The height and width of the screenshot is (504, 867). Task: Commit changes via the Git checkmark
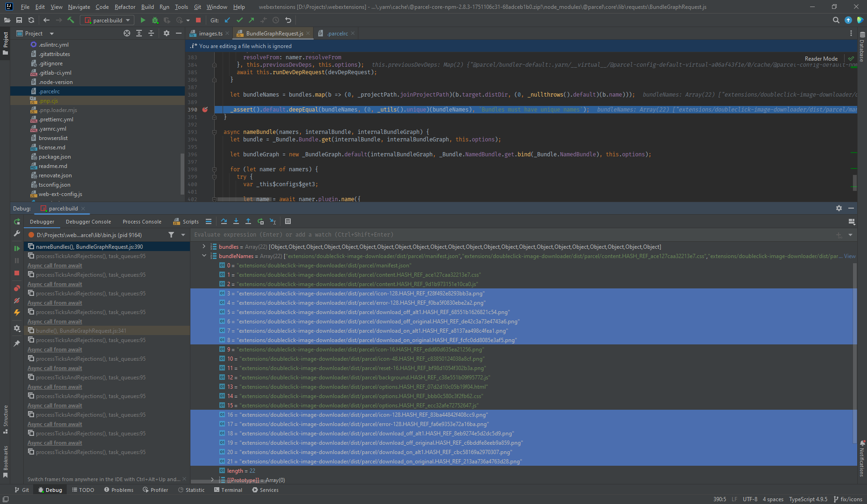pos(239,20)
